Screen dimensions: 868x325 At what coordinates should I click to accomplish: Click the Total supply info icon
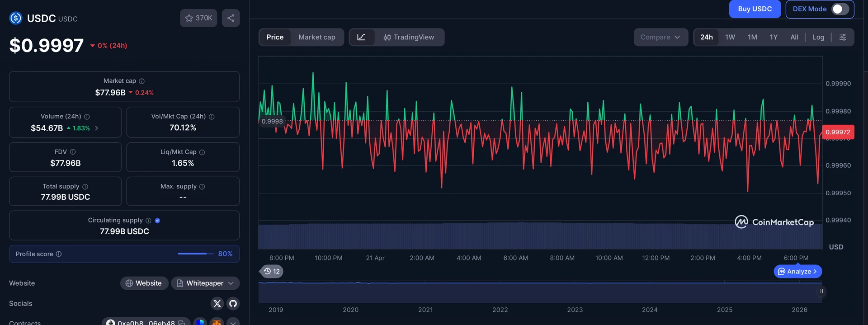[85, 187]
